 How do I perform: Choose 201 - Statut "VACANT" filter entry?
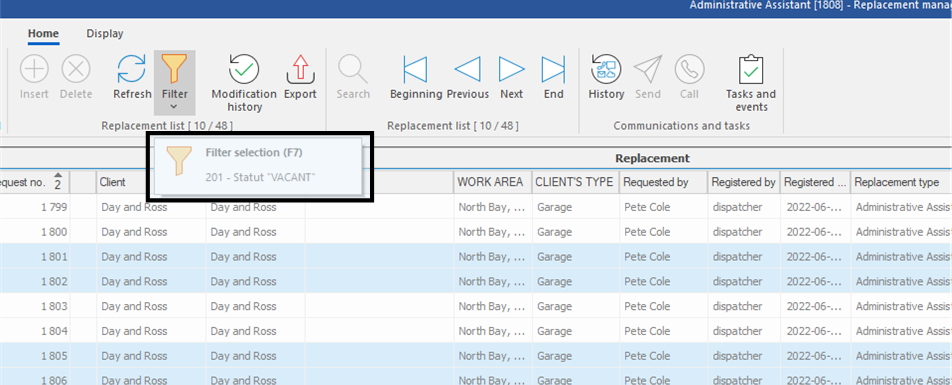coord(261,177)
